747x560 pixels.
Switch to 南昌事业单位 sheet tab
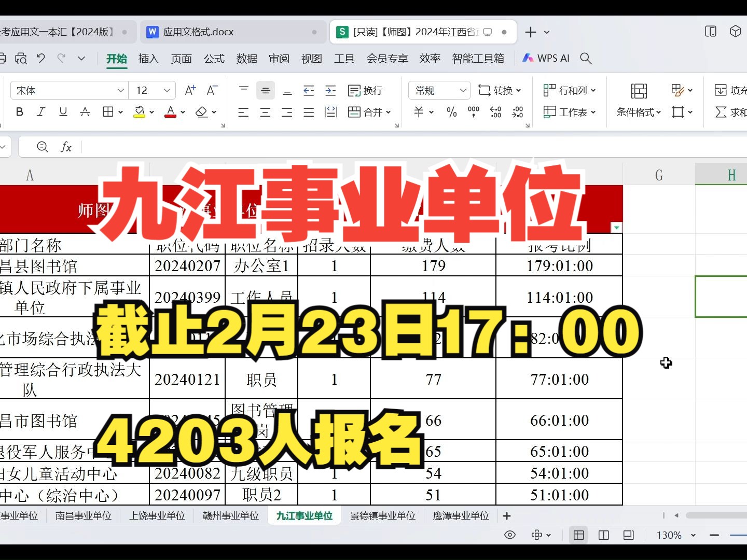click(x=84, y=516)
